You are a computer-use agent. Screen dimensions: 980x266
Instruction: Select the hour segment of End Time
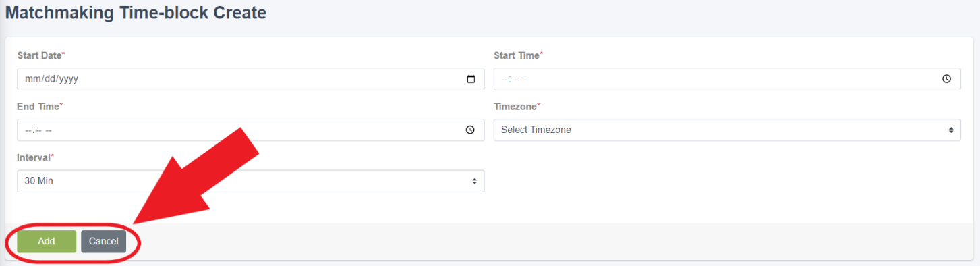tap(28, 130)
